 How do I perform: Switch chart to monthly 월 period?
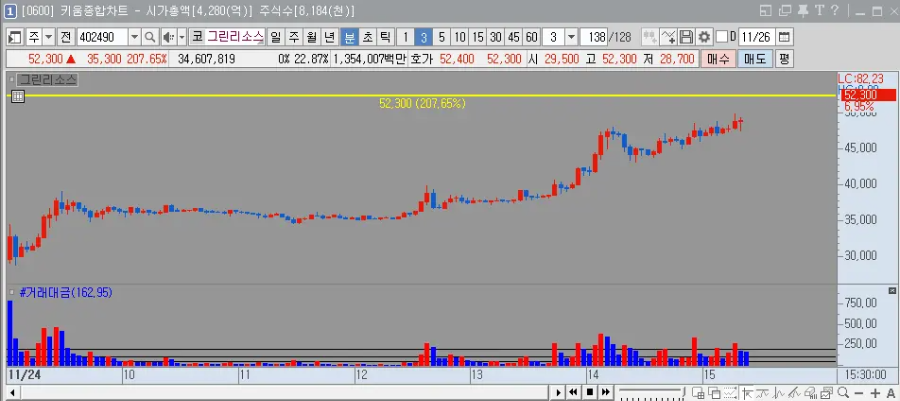click(x=311, y=37)
